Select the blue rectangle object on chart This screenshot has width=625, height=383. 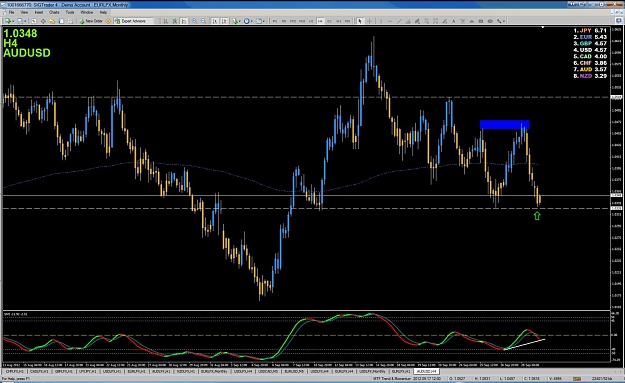tap(505, 124)
